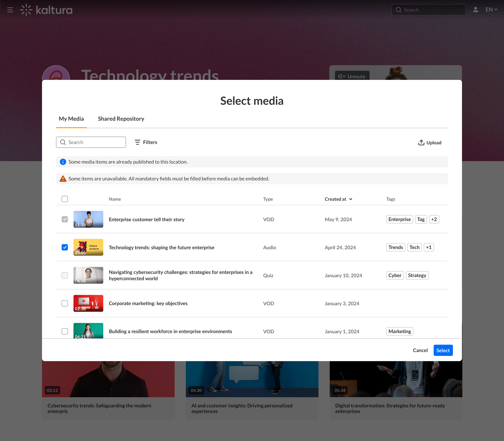The image size is (504, 441).
Task: Switch to the Shared Repository tab
Action: pyautogui.click(x=121, y=119)
